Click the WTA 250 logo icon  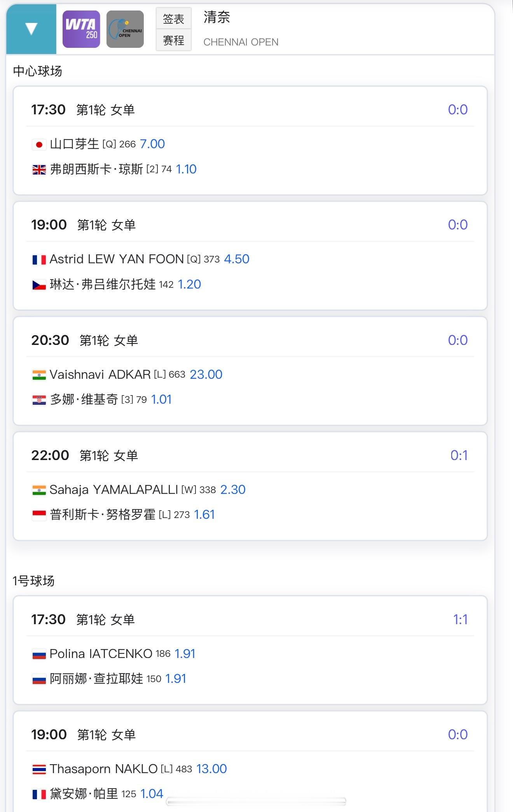point(81,29)
